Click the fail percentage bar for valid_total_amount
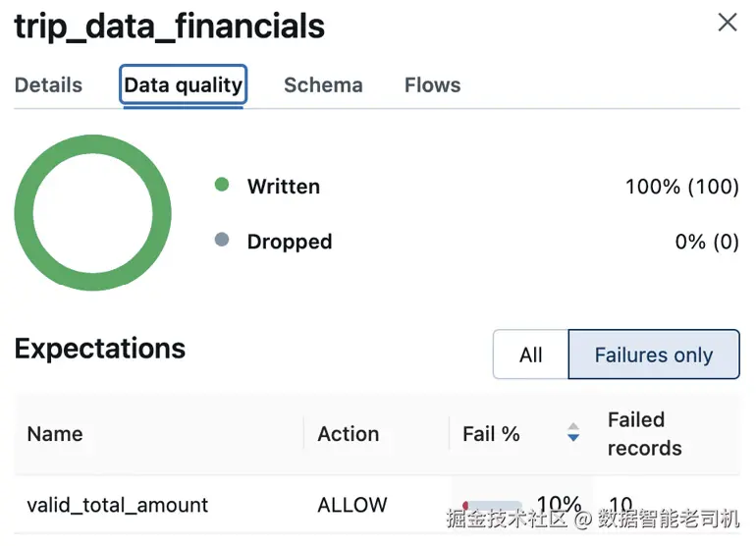 click(493, 507)
